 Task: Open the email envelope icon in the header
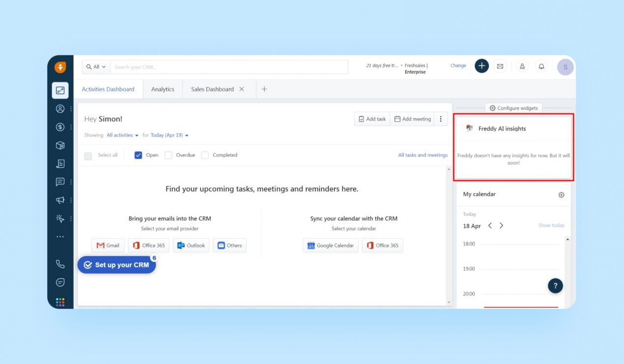point(500,66)
